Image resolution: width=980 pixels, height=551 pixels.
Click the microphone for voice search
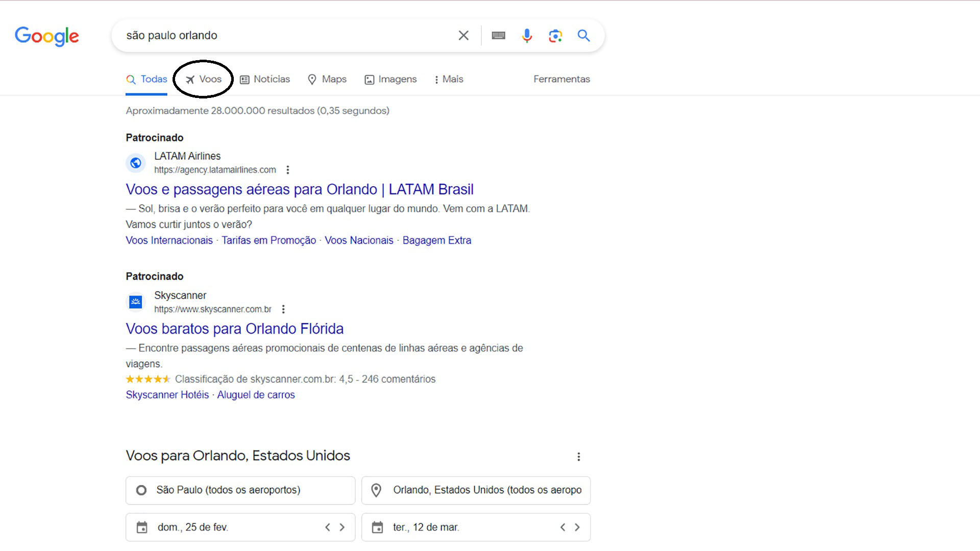click(x=527, y=35)
